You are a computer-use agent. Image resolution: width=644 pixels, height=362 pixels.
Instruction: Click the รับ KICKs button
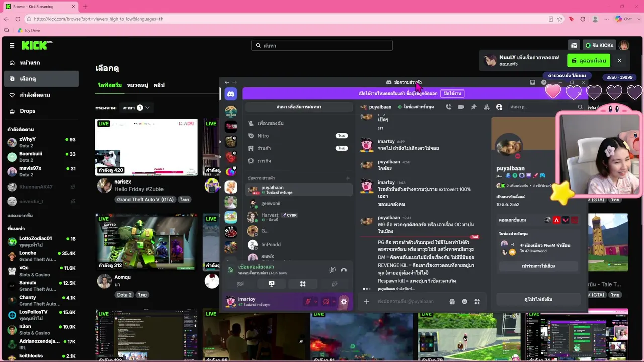[599, 45]
